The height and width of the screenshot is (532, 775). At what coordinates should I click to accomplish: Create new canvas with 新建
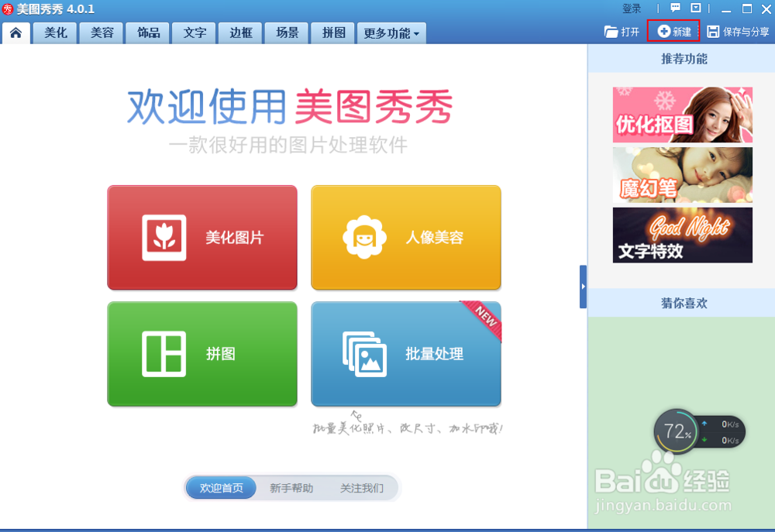673,32
